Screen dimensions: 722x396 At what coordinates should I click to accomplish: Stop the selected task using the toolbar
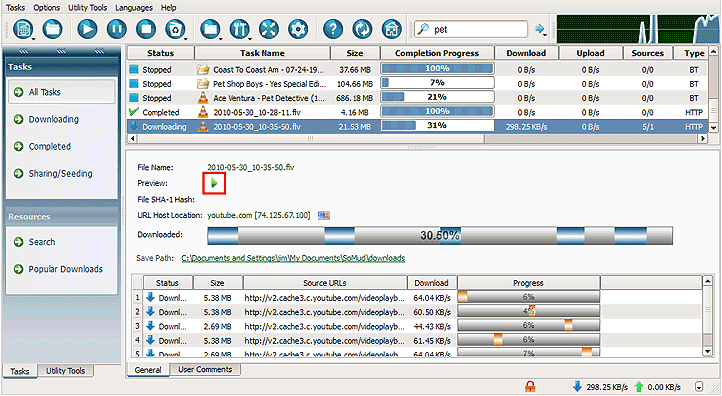tap(146, 29)
